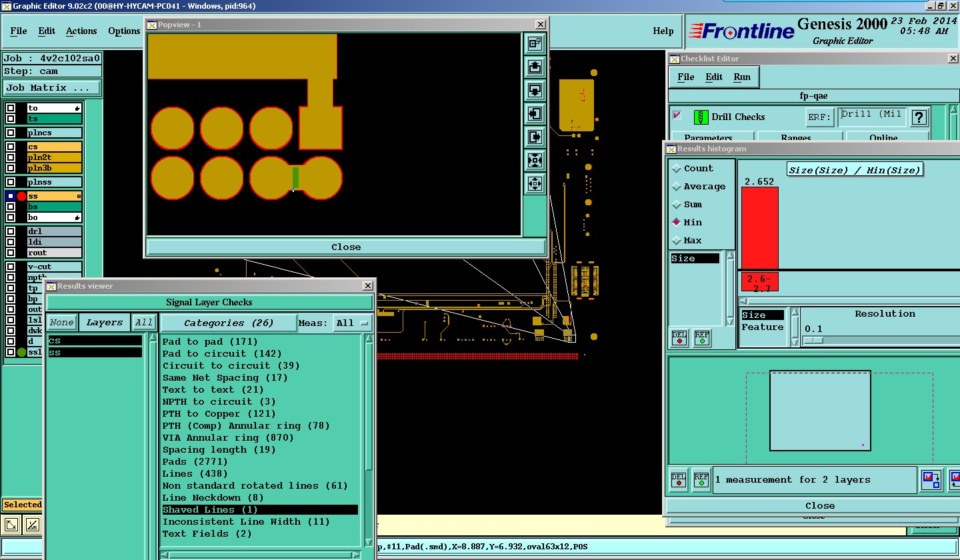Toggle the cs layer display checkbox
The width and height of the screenshot is (960, 560).
pyautogui.click(x=11, y=147)
